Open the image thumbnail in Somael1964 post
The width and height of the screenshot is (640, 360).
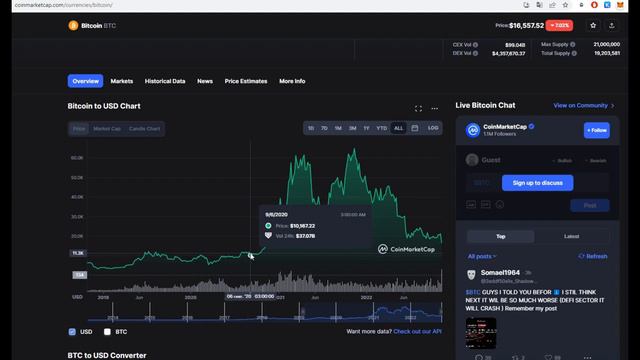coord(481,333)
